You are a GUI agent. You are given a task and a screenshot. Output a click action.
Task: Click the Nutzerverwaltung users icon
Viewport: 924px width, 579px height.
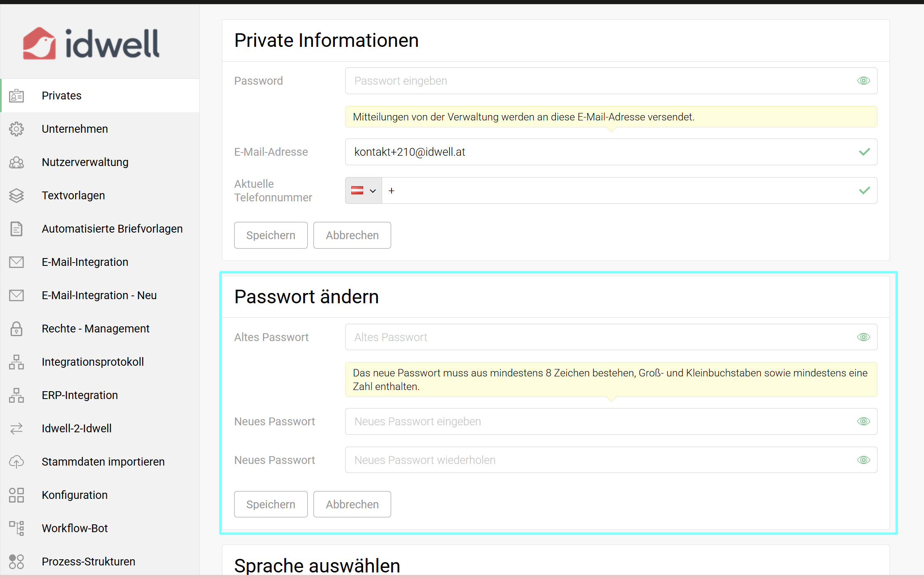pyautogui.click(x=16, y=162)
